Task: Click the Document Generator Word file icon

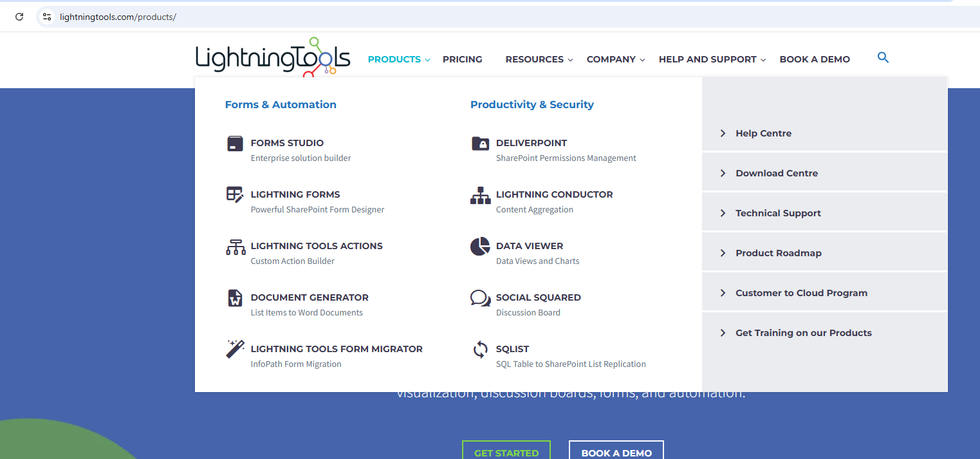Action: point(236,298)
